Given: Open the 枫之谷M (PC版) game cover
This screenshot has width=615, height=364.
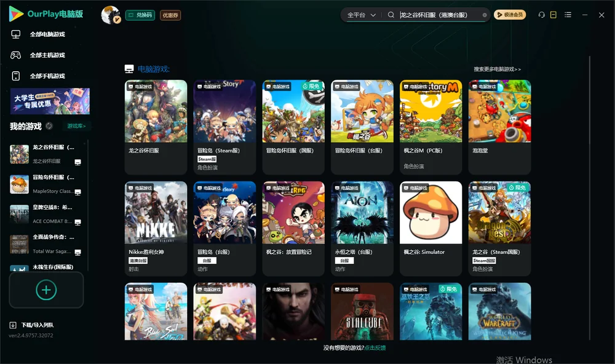Looking at the screenshot, I should pyautogui.click(x=431, y=111).
